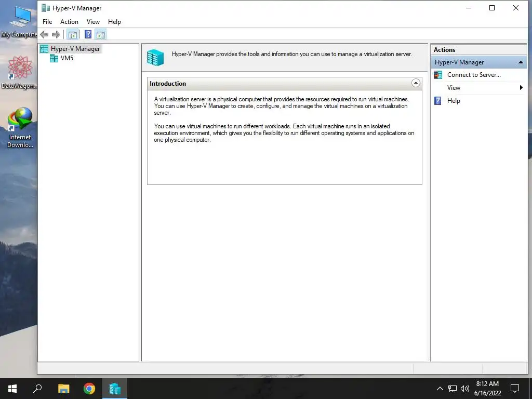Click the Connect to Server icon
Screen dimensions: 532x399
coord(438,75)
